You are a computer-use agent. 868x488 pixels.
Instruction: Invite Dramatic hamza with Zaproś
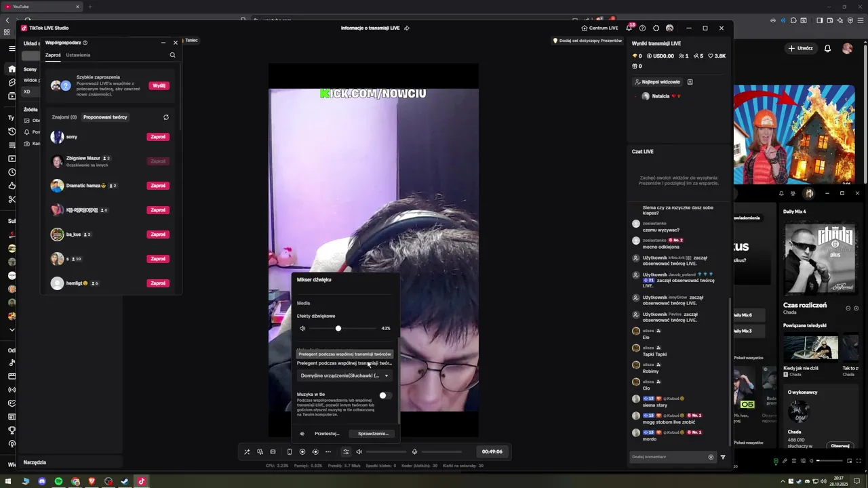tap(158, 186)
